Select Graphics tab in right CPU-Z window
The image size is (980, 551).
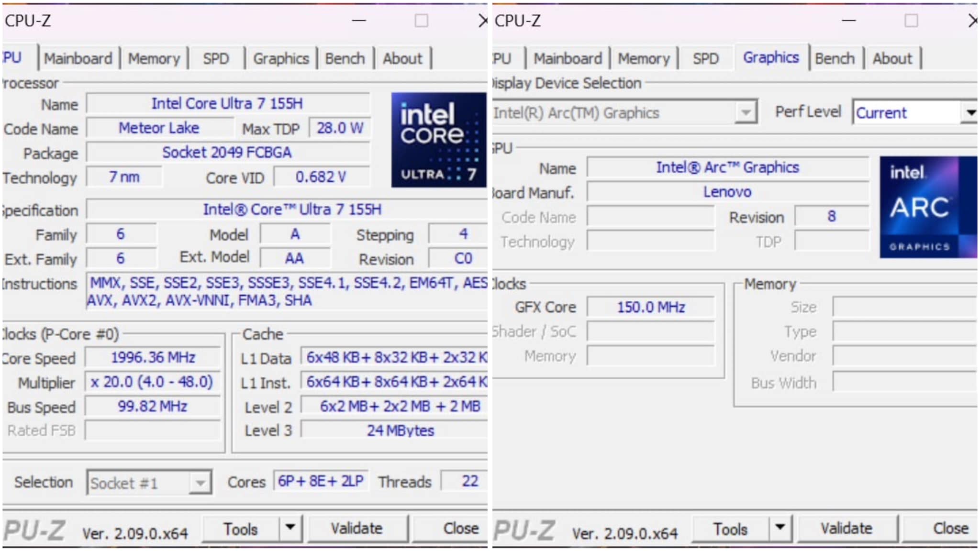tap(771, 57)
